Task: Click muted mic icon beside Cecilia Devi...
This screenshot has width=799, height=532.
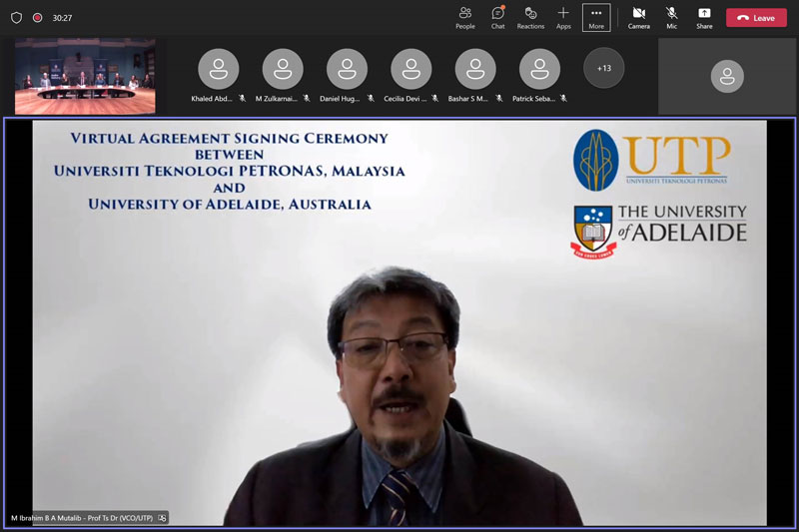Action: click(x=434, y=98)
